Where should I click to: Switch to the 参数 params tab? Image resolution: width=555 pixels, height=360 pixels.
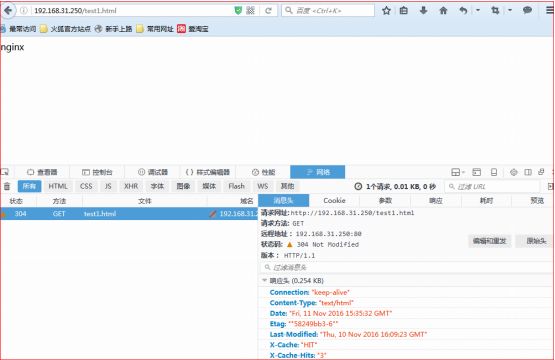point(385,201)
